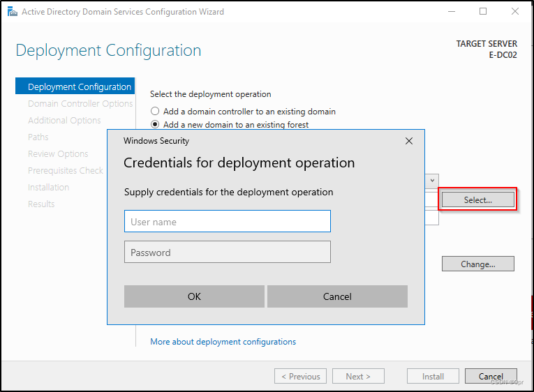Focus the Password field
The image size is (534, 392).
click(x=228, y=252)
